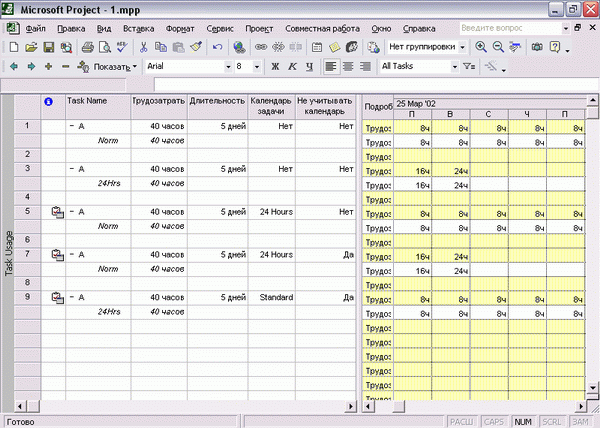Screen dimensions: 600x428
Task: Collapse task A in row 1
Action: (x=72, y=126)
